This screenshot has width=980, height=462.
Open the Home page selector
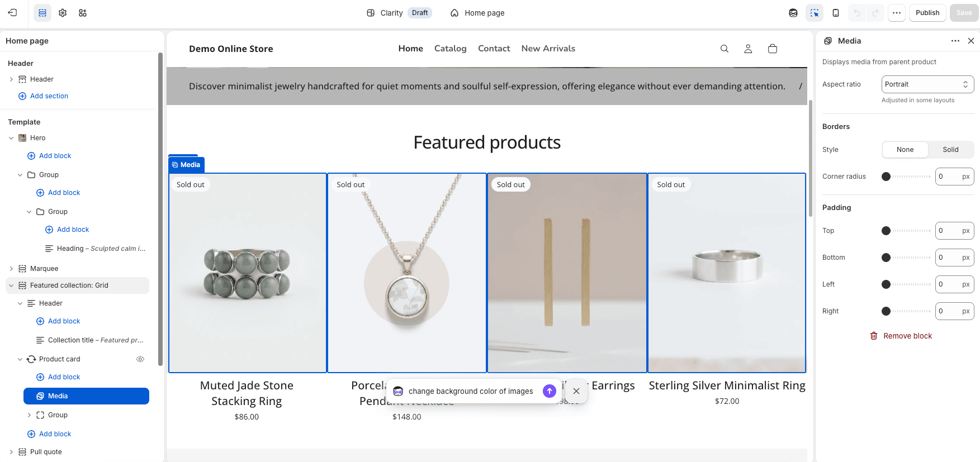pos(478,13)
